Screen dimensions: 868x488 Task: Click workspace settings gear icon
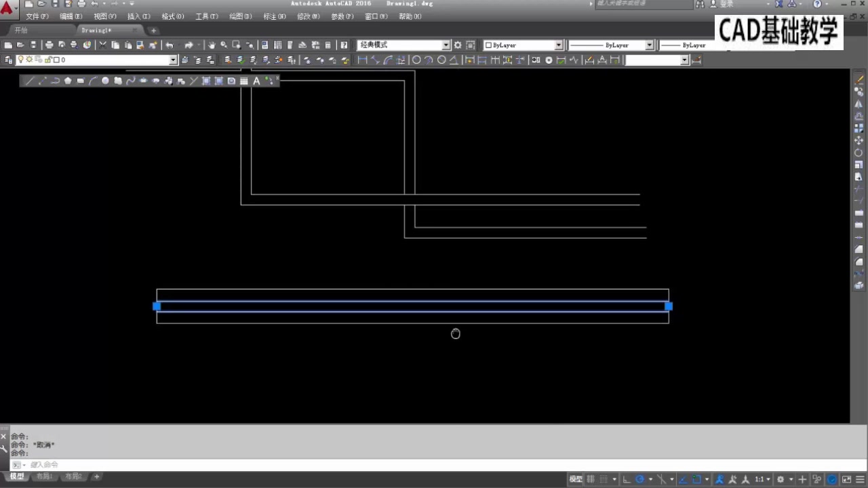click(x=458, y=45)
